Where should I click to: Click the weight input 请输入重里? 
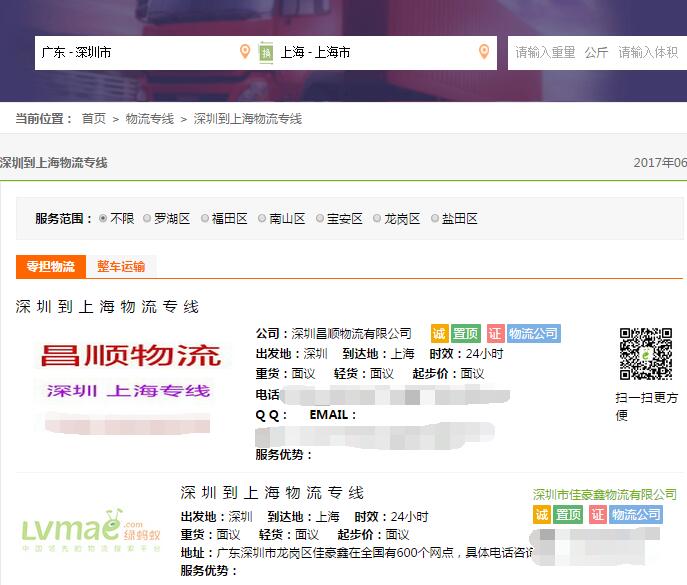tap(545, 53)
